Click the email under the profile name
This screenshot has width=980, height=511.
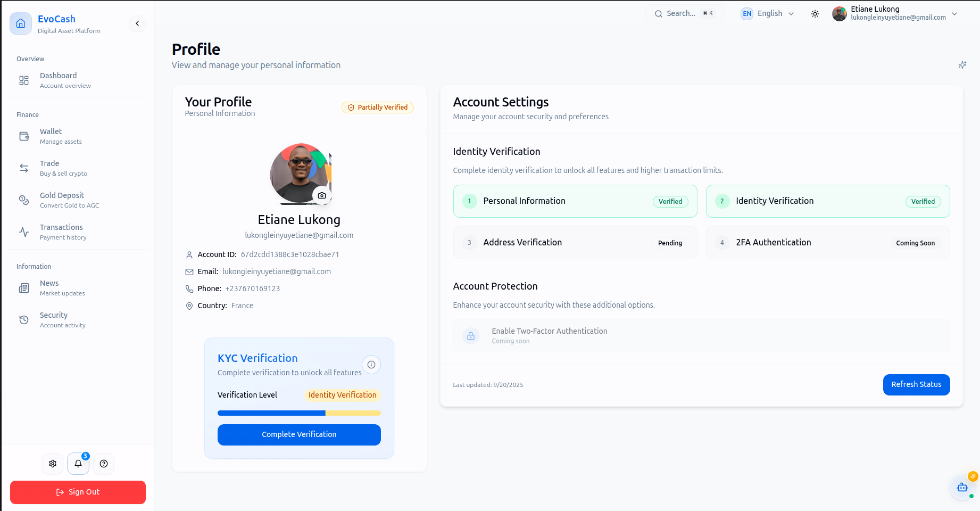[x=299, y=235]
